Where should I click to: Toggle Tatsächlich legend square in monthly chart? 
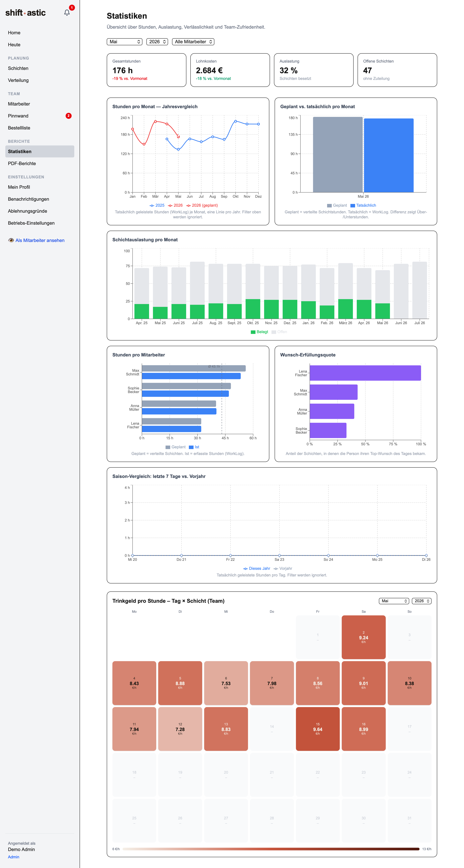click(353, 206)
